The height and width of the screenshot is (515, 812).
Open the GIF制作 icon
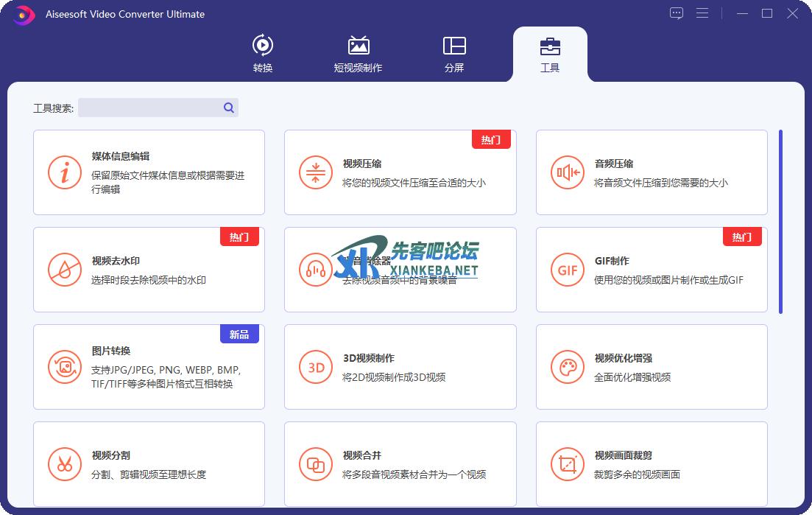568,270
